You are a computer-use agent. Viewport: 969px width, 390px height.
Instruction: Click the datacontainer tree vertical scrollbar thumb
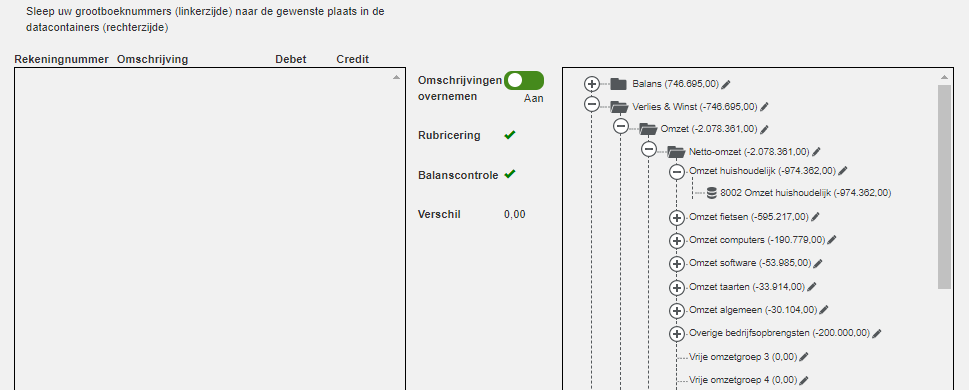pyautogui.click(x=944, y=187)
